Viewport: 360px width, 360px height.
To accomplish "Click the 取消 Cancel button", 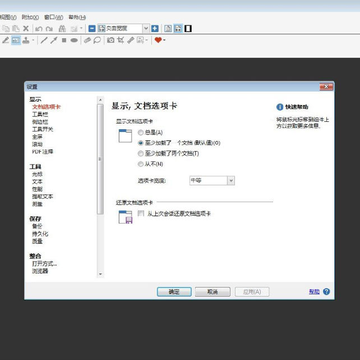I will (213, 292).
